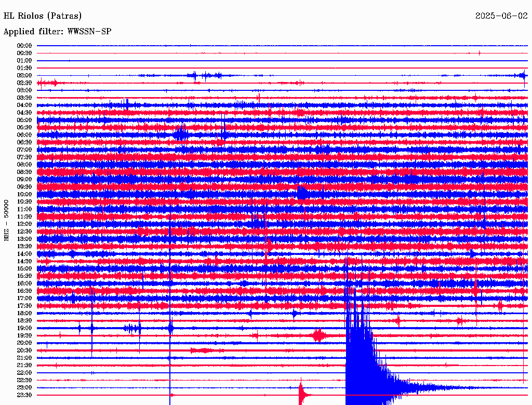
Task: Click the 18:30 time label
Action: pyautogui.click(x=24, y=320)
